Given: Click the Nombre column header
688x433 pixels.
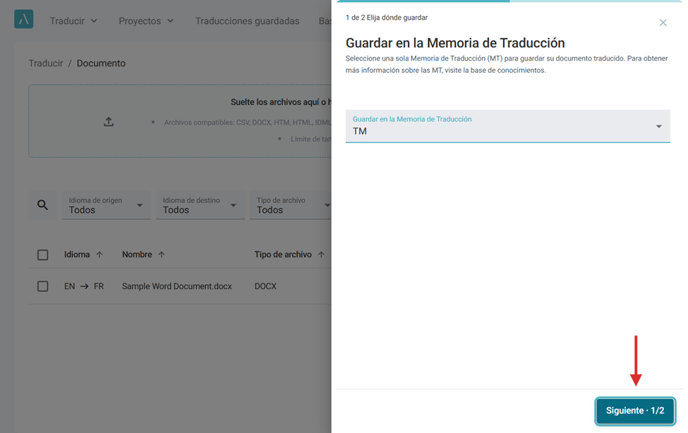Looking at the screenshot, I should pos(137,254).
